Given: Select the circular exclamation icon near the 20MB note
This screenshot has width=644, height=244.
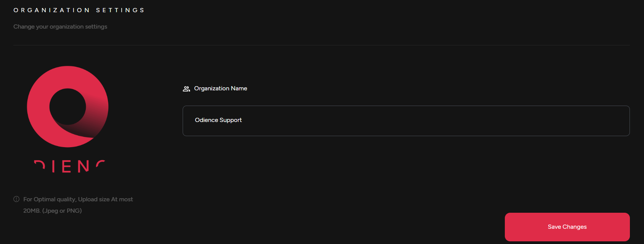Looking at the screenshot, I should tap(16, 199).
